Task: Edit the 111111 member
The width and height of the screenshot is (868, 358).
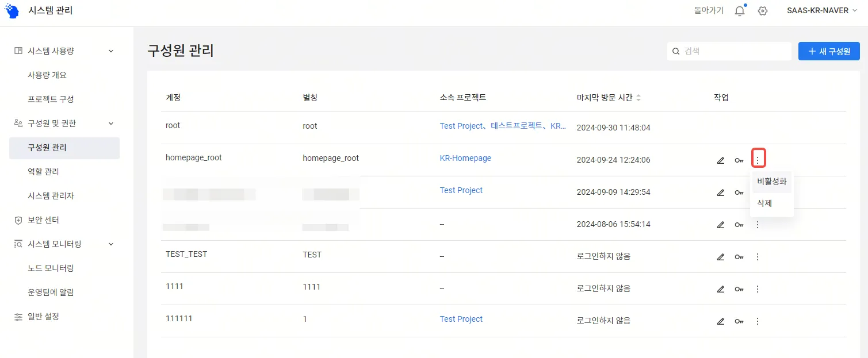Action: tap(721, 321)
